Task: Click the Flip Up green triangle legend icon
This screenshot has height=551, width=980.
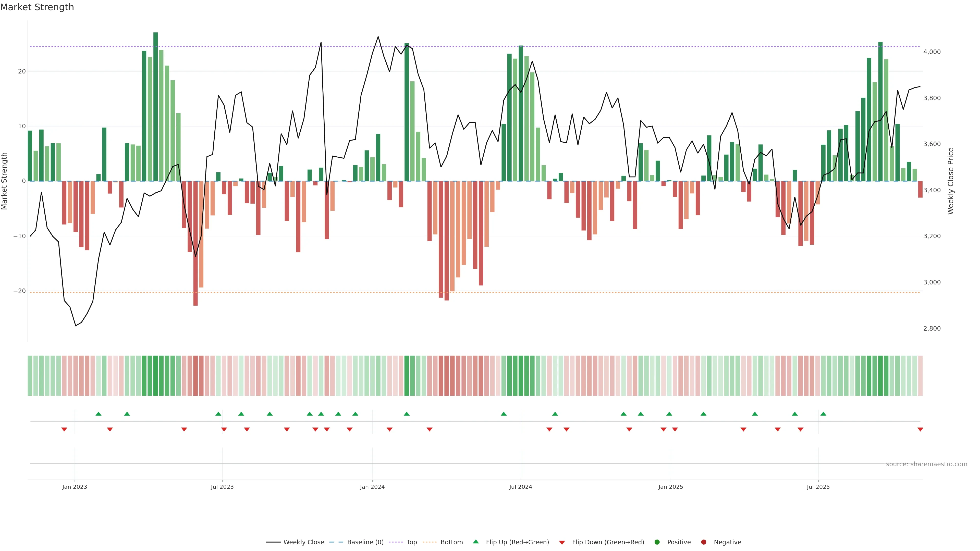Action: pos(475,542)
